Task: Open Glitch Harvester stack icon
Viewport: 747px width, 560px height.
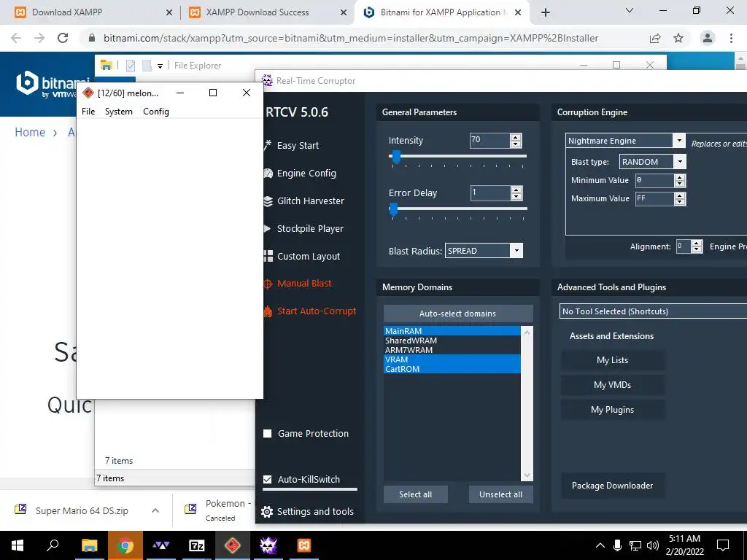Action: (268, 201)
